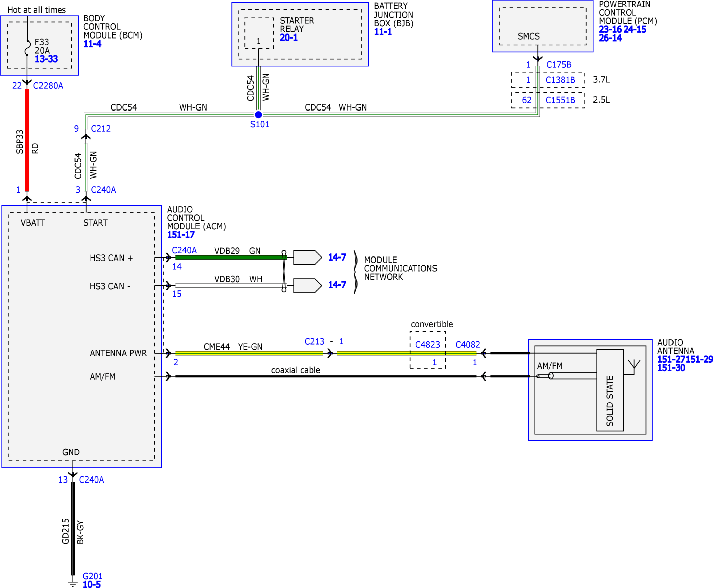Open the Starter Relay 20-1 page link
713x588 pixels.
pyautogui.click(x=289, y=38)
